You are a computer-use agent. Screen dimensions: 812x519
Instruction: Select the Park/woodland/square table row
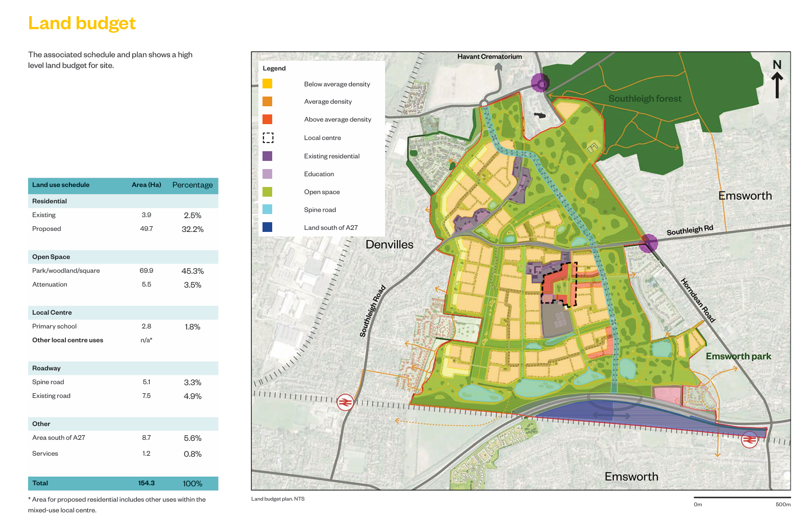[x=123, y=271]
